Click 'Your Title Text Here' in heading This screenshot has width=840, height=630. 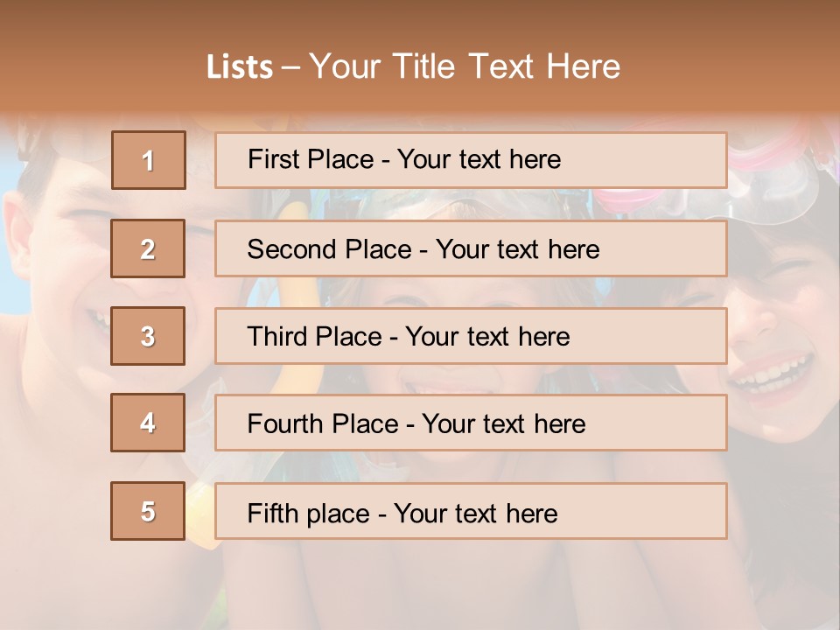pyautogui.click(x=465, y=66)
